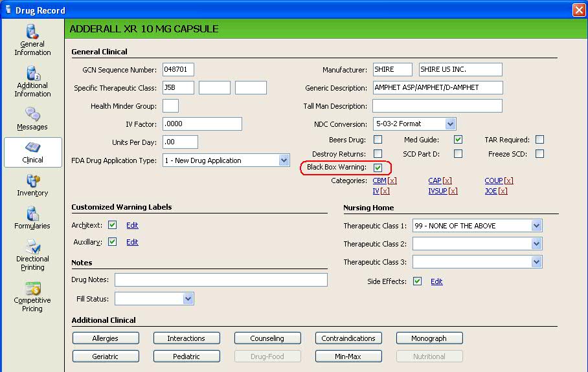
Task: Open the CAP category link
Action: [435, 181]
